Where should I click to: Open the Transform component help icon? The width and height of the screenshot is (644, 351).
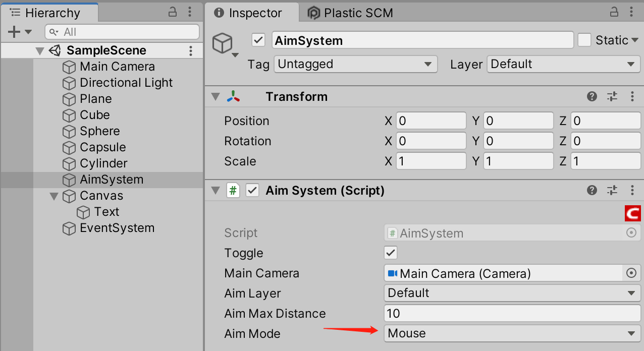point(592,96)
